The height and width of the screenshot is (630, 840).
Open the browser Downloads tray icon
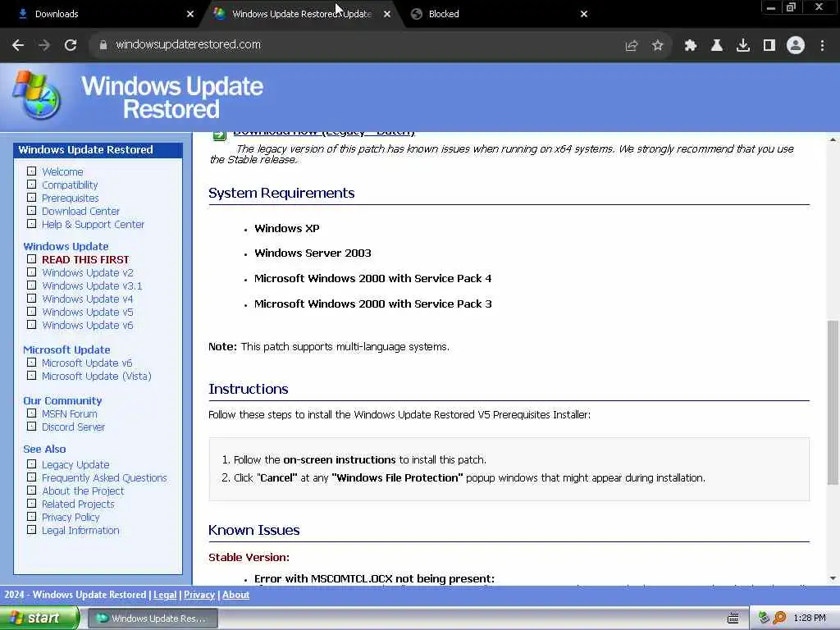click(x=743, y=46)
